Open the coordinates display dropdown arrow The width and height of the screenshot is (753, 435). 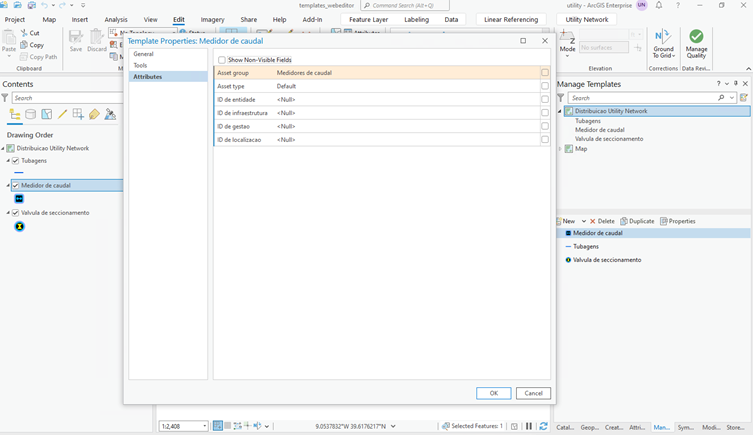(x=393, y=426)
